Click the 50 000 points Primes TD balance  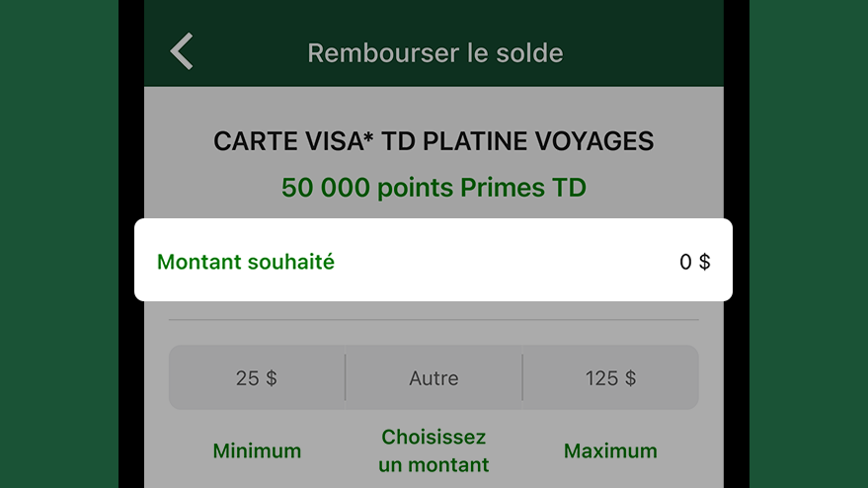click(434, 188)
